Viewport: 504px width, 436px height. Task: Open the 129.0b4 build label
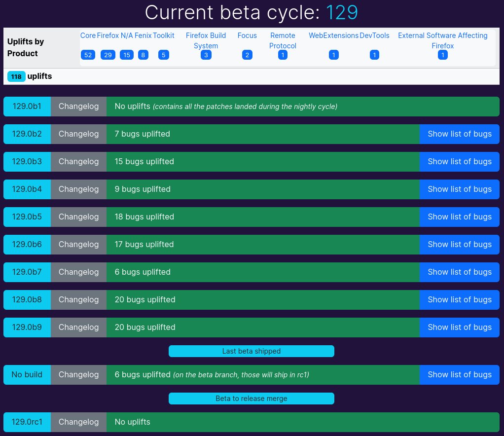27,189
